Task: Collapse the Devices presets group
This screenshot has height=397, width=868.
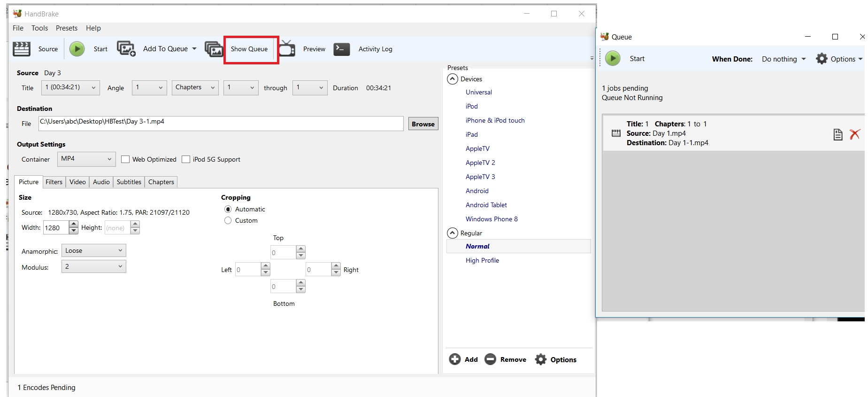Action: tap(453, 79)
